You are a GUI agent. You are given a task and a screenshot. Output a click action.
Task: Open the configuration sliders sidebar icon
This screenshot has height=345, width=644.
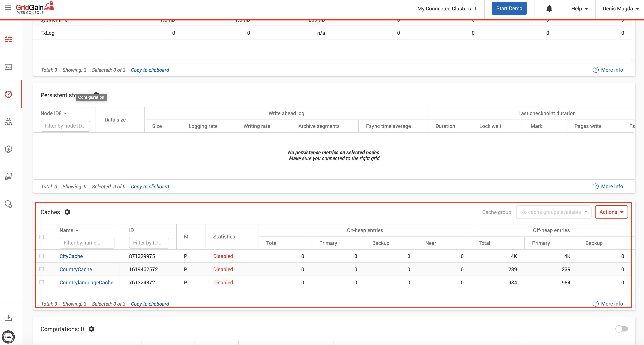point(8,39)
